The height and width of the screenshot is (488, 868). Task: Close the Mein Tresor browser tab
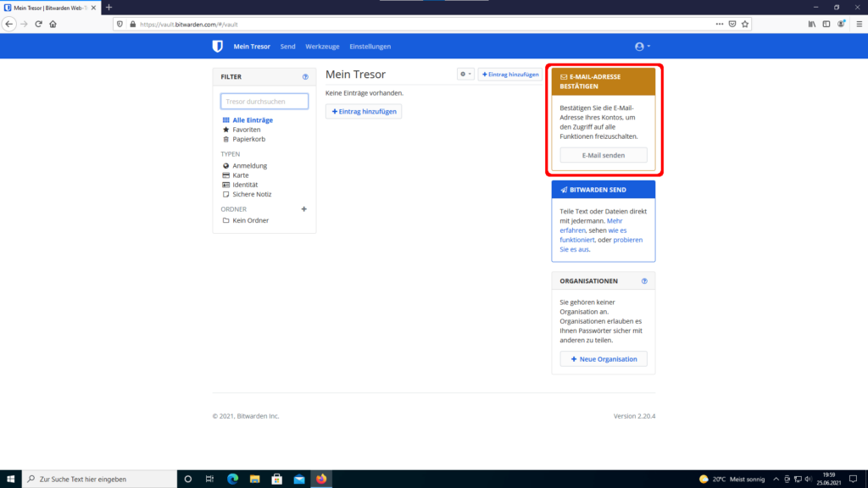tap(93, 8)
